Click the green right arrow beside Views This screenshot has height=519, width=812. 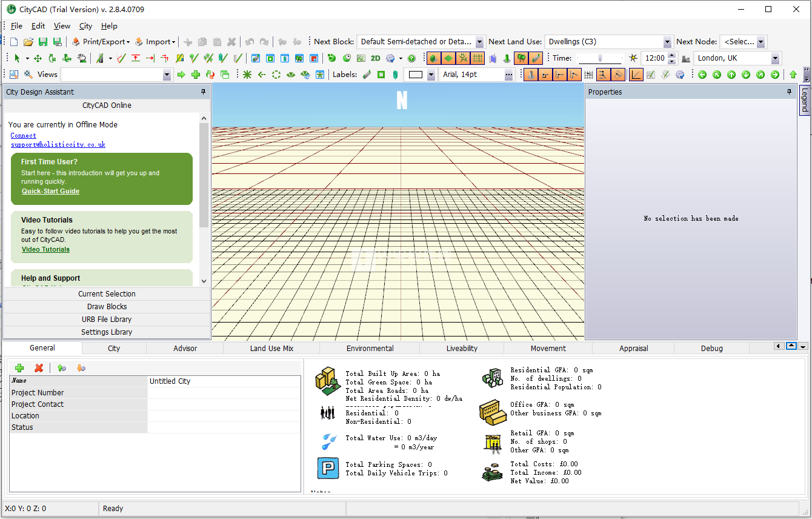pos(181,75)
